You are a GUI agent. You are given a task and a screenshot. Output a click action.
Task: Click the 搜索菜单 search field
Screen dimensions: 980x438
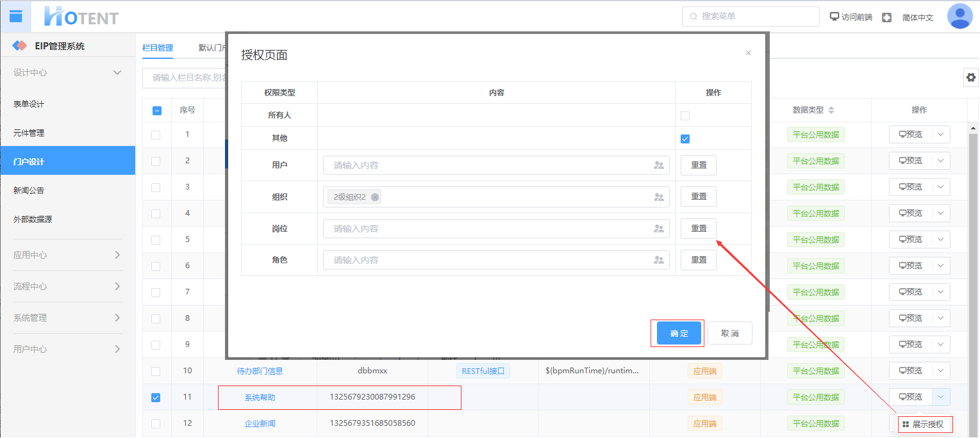pos(751,17)
